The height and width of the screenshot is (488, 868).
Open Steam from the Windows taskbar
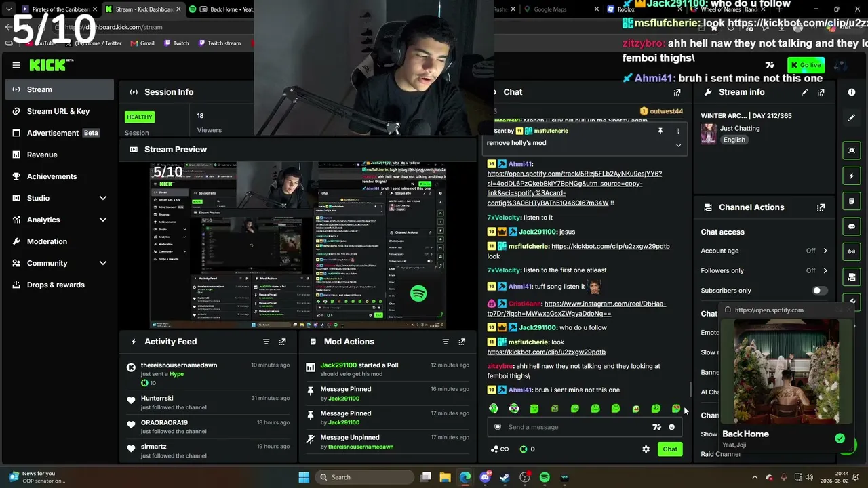pos(505,477)
